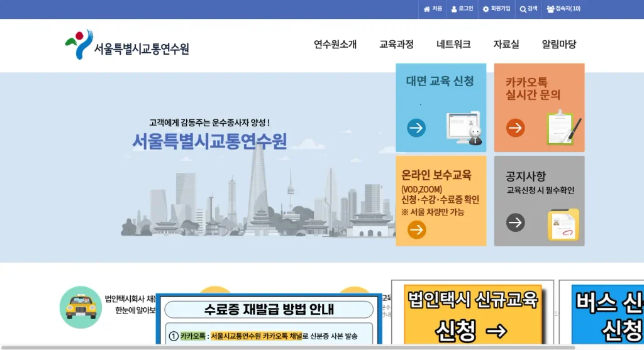Click the 처음 home link text
Viewport: 644px width, 350px height.
pos(437,9)
